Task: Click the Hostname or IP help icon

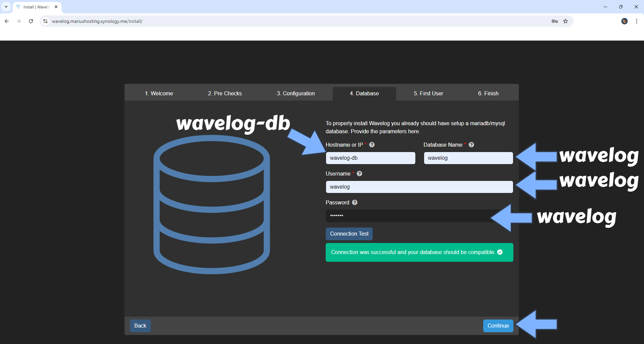Action: coord(372,145)
